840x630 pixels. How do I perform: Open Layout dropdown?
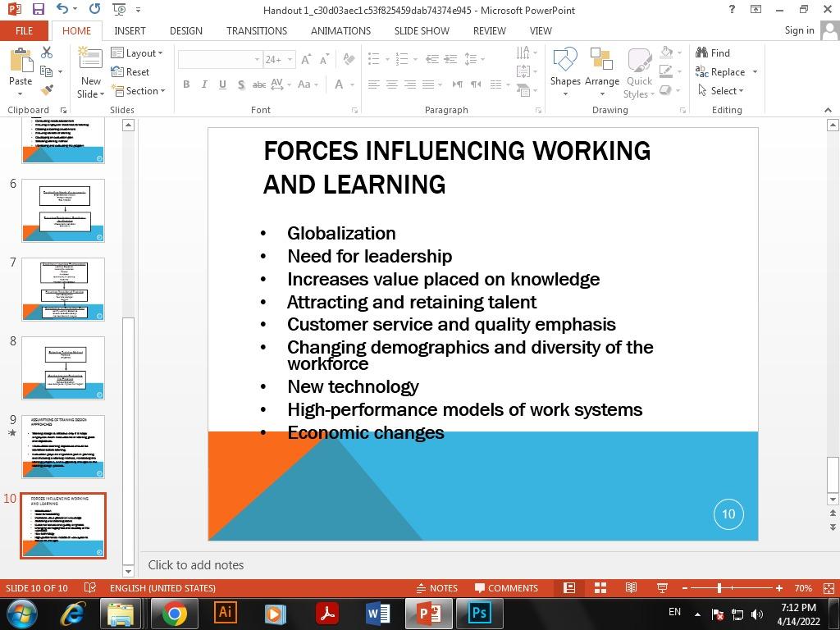[137, 52]
